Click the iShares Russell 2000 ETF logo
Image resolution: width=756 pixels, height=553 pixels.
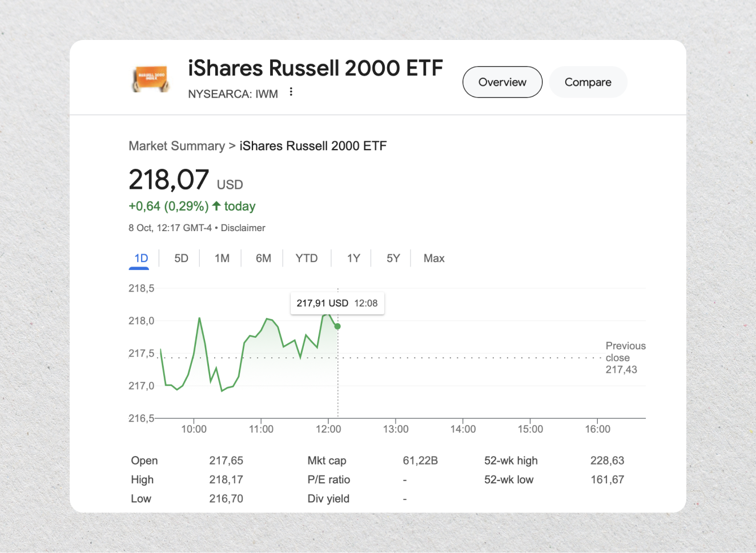[150, 78]
